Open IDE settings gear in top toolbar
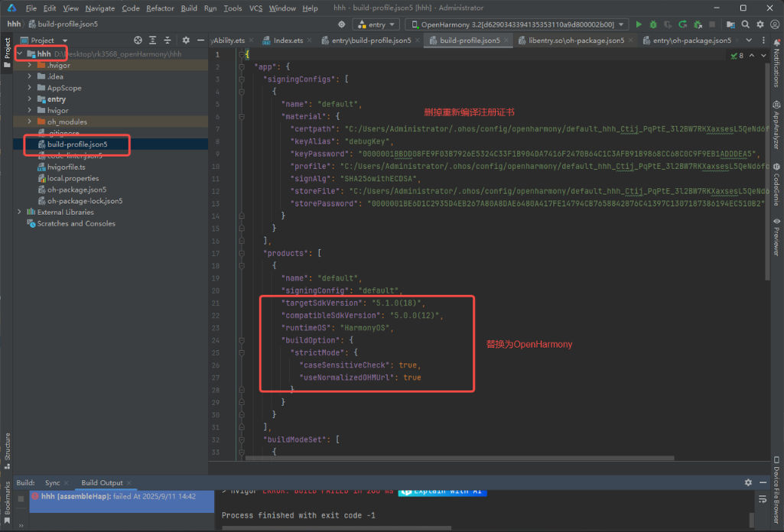784x532 pixels. pyautogui.click(x=759, y=24)
